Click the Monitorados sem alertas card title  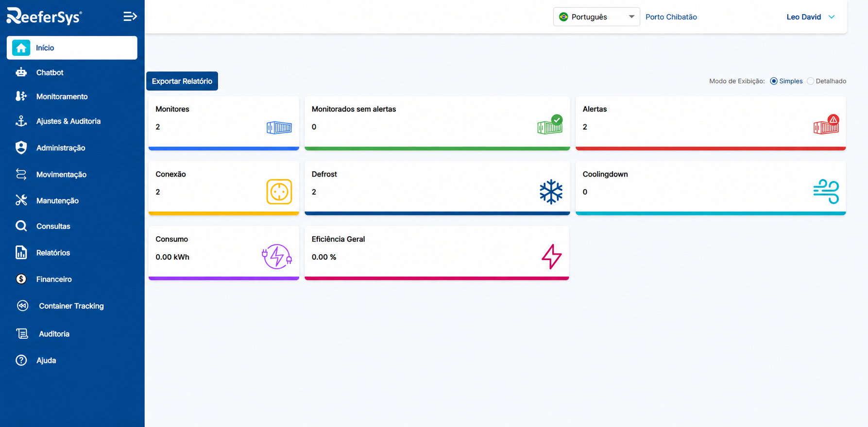click(x=354, y=109)
